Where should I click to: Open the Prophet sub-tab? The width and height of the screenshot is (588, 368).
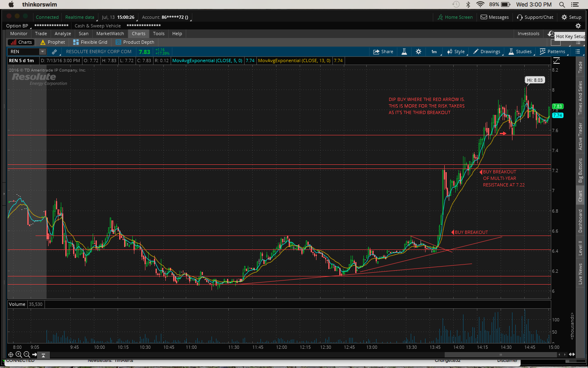point(53,42)
